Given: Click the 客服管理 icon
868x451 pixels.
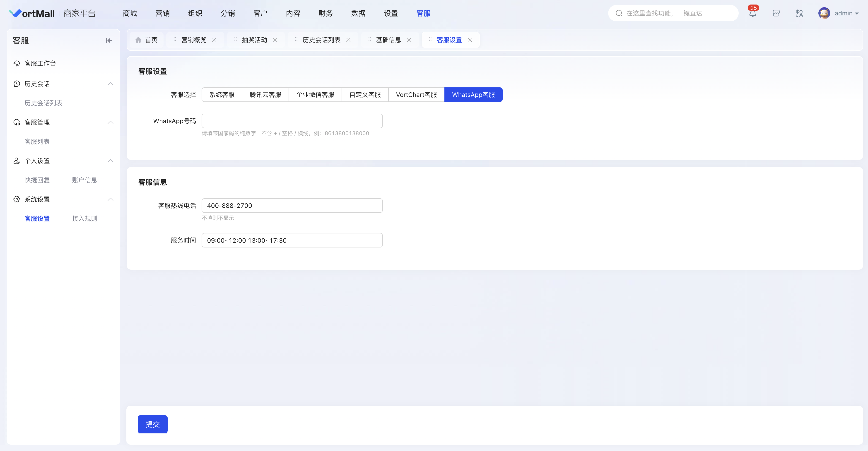Looking at the screenshot, I should pos(17,122).
